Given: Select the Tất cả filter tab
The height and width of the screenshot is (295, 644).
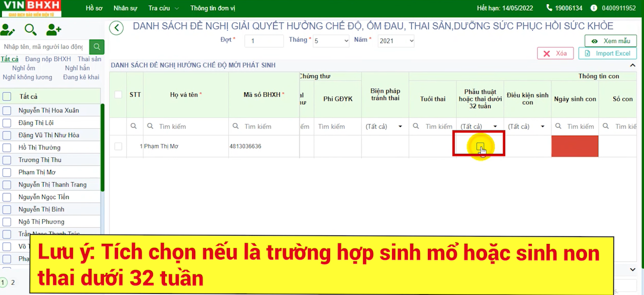Looking at the screenshot, I should tap(10, 59).
